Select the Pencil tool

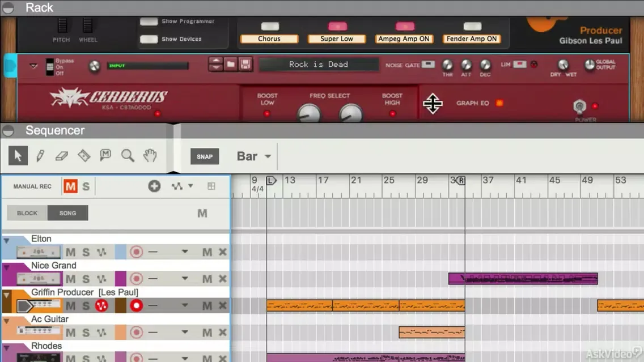pyautogui.click(x=40, y=156)
